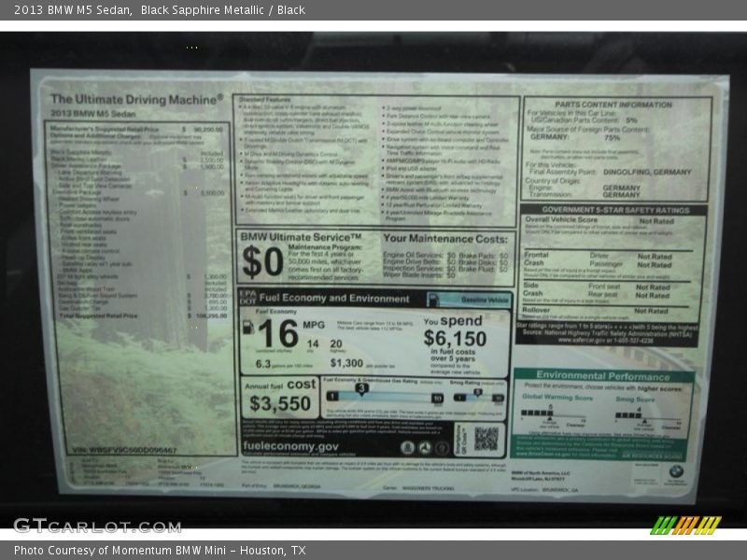Screen dimensions: 747x560
Task: Click the 'Standard Features' heading
Action: 264,100
